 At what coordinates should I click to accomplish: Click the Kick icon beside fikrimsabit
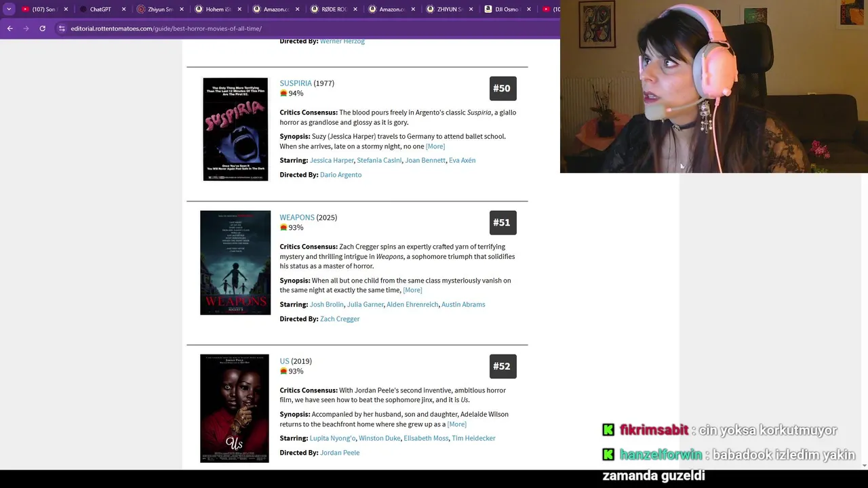[608, 430]
